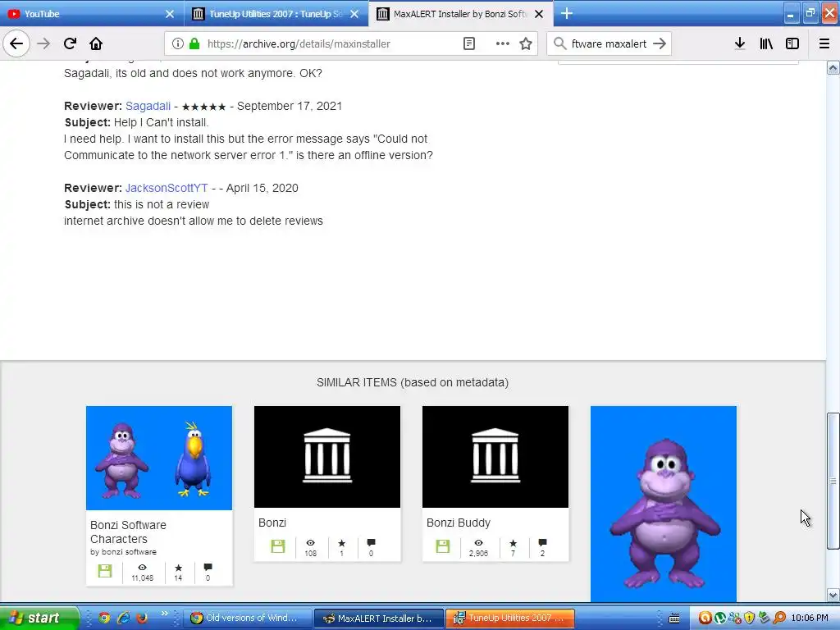Click the search magnifier icon
The width and height of the screenshot is (840, 630).
point(559,44)
